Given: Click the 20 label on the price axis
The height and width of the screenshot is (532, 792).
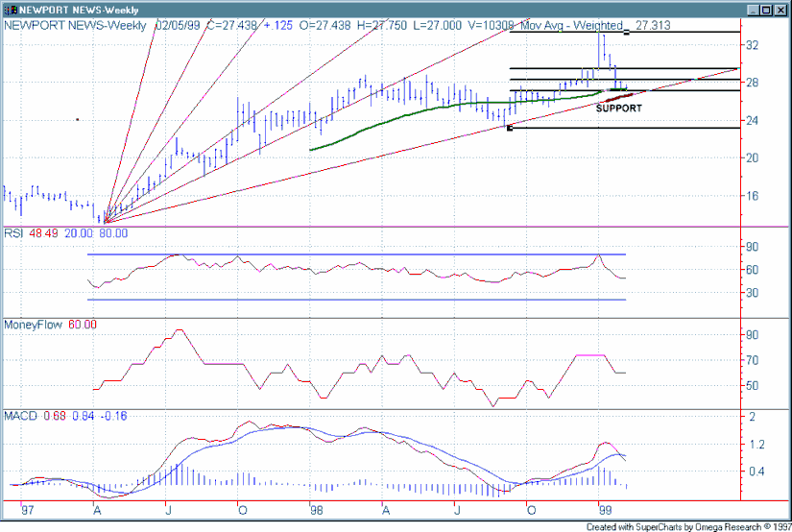Looking at the screenshot, I should pyautogui.click(x=752, y=158).
